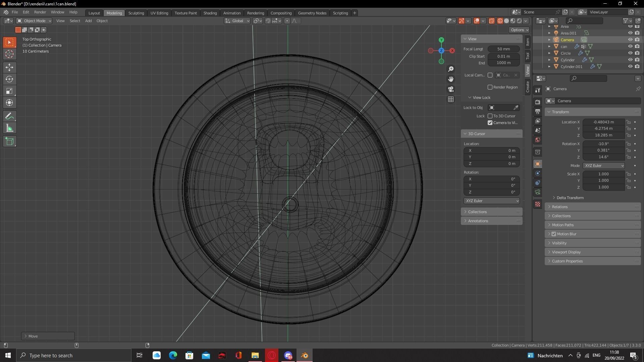Open the Output properties tab
The image size is (644, 362).
click(538, 112)
